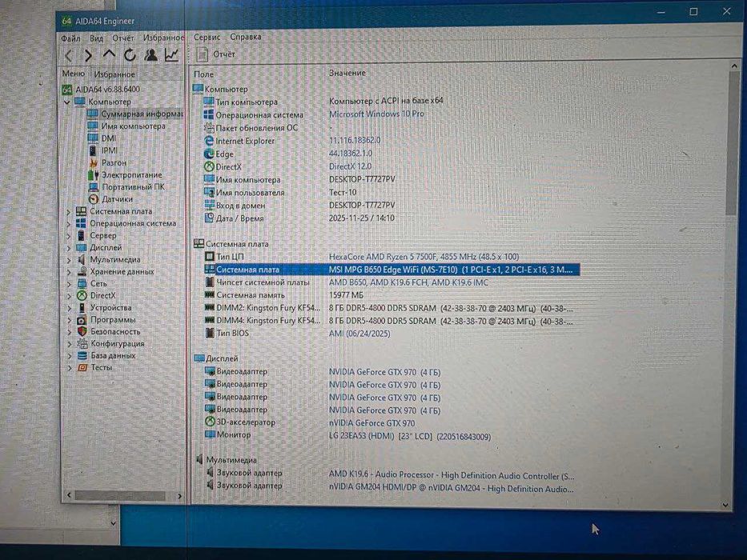Expand the Сервер tree node
The image size is (747, 560).
coord(69,236)
